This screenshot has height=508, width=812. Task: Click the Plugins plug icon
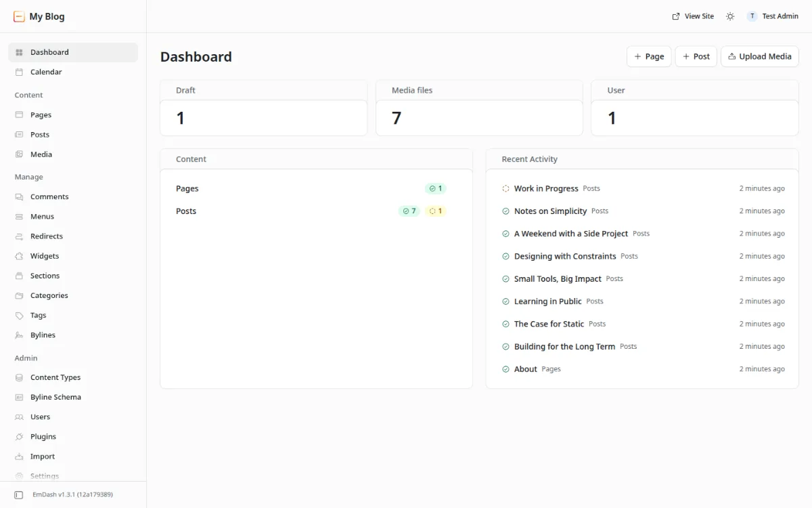(x=19, y=437)
